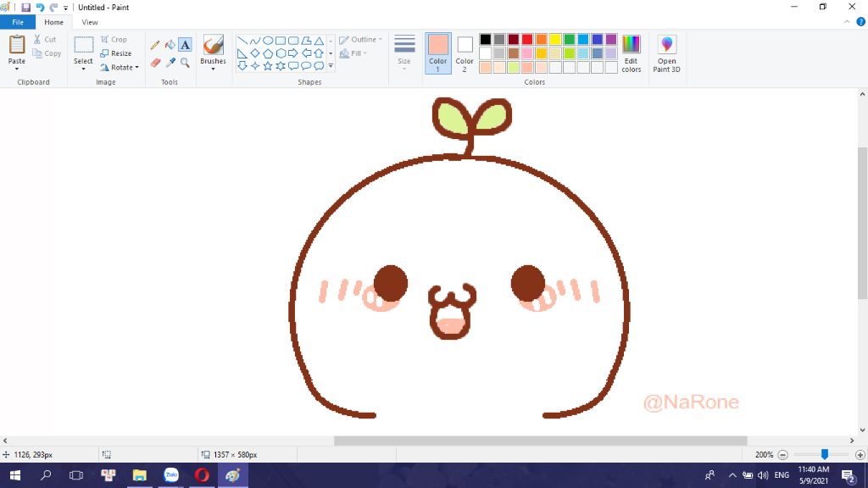Select the Eraser tool

(155, 63)
